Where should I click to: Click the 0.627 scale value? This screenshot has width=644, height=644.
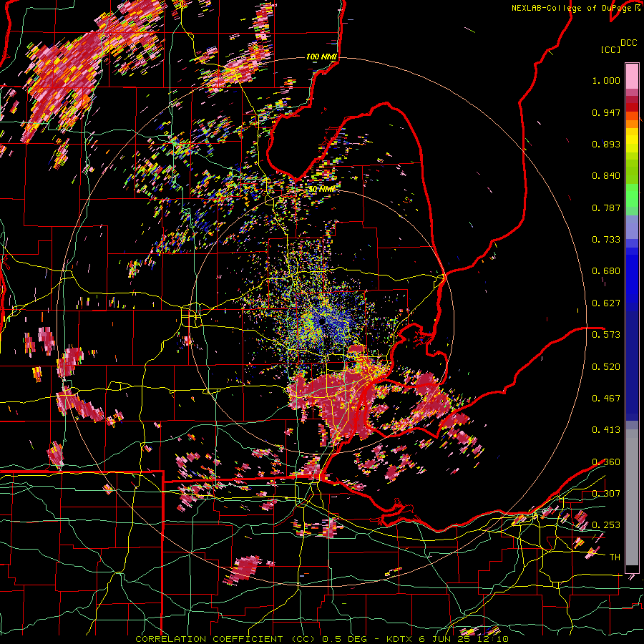tap(606, 303)
